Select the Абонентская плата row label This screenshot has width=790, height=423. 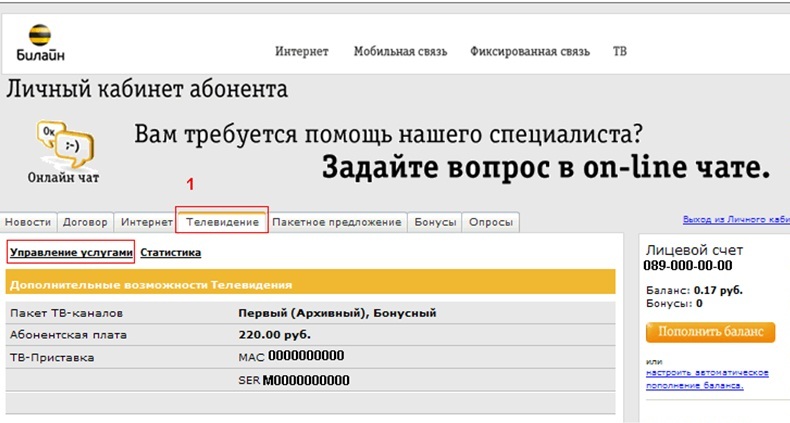(x=69, y=335)
